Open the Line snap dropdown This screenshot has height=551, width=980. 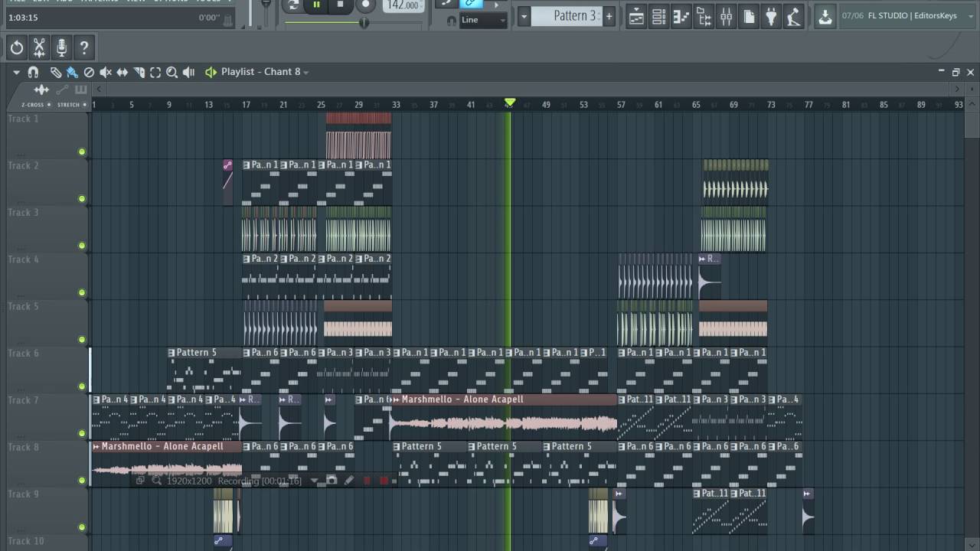[483, 20]
